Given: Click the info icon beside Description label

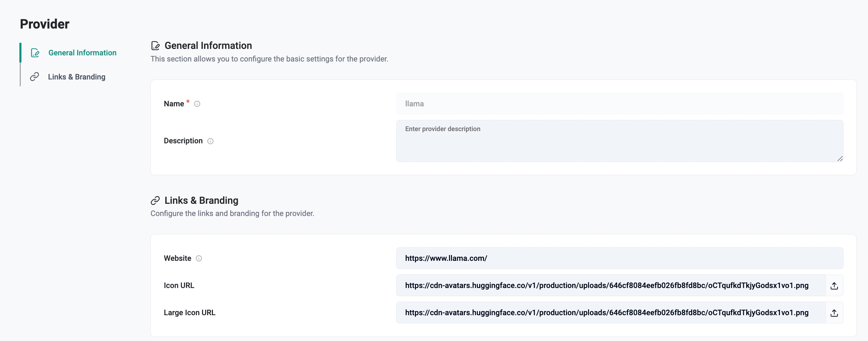Looking at the screenshot, I should (210, 141).
